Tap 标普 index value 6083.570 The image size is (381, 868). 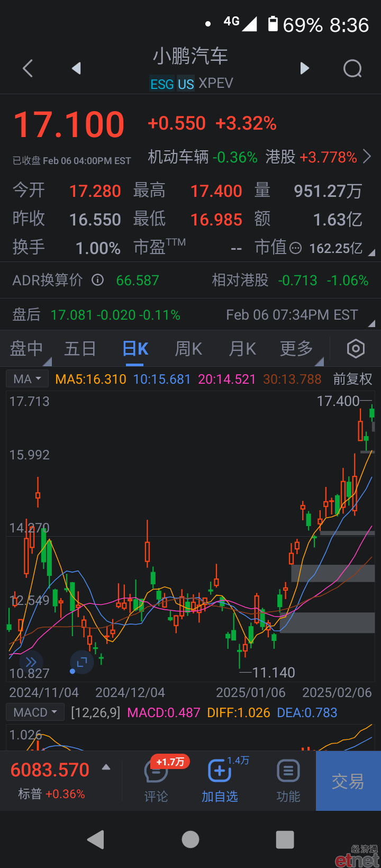tap(50, 770)
